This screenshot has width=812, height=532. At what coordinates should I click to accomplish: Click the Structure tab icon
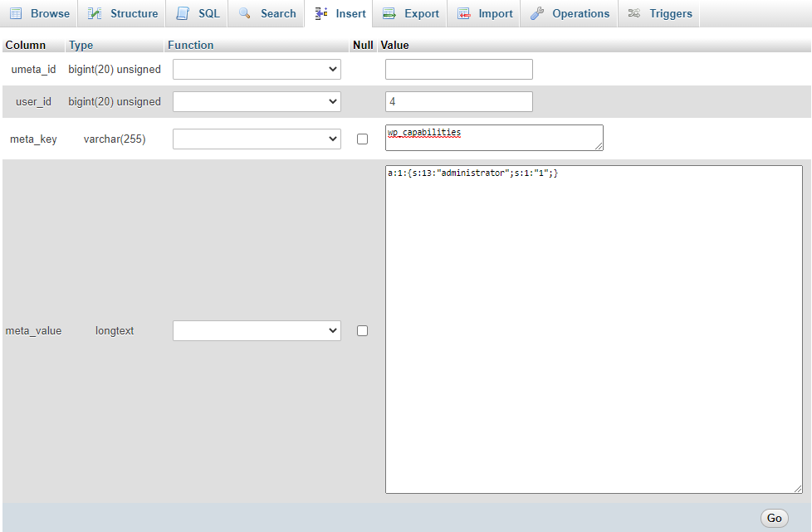pos(95,13)
